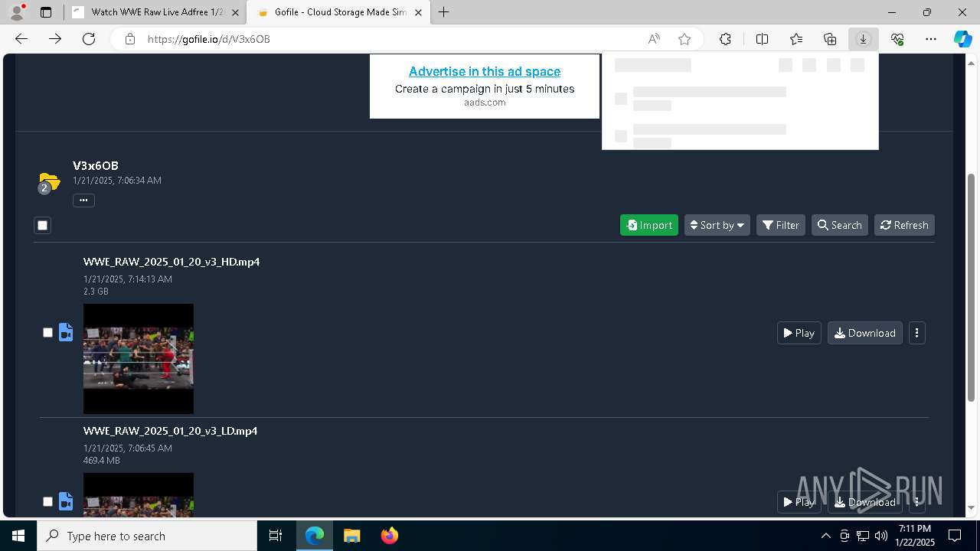Open file Search
The width and height of the screenshot is (980, 551).
click(x=840, y=225)
